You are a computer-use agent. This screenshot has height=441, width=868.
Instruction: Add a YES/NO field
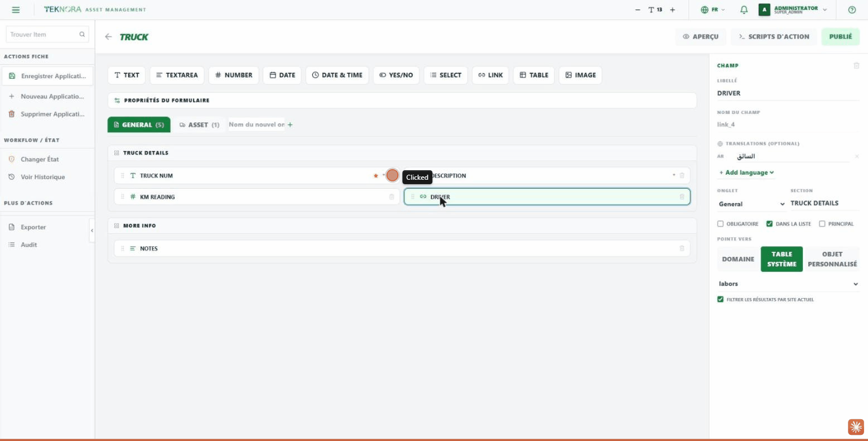coord(396,75)
